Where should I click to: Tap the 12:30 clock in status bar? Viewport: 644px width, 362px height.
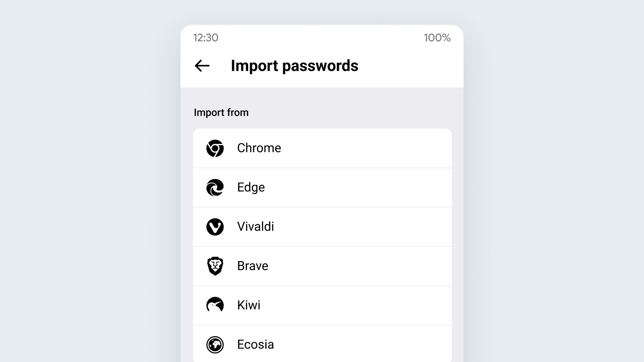[x=206, y=38]
